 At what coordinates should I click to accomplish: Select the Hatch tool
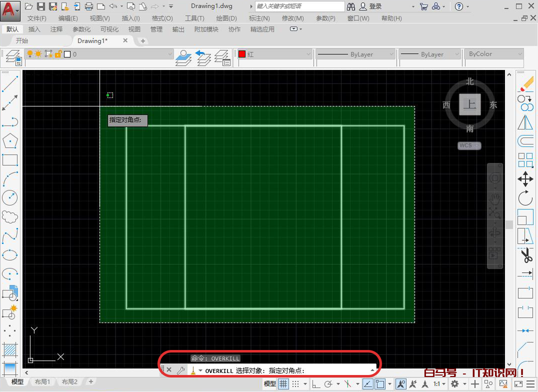pos(10,350)
